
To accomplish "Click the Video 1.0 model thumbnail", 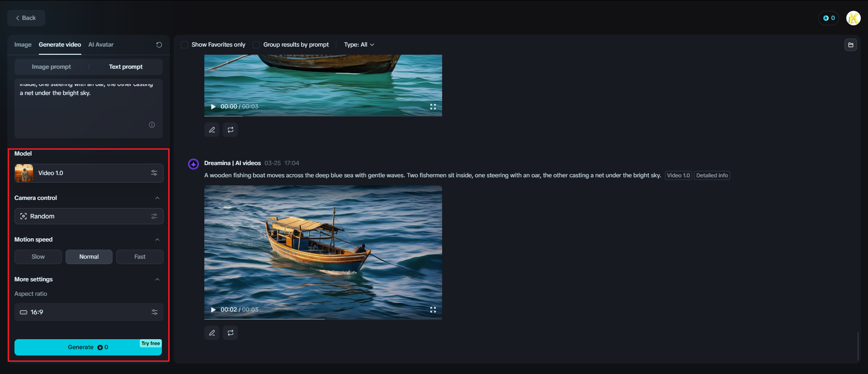I will pos(24,173).
